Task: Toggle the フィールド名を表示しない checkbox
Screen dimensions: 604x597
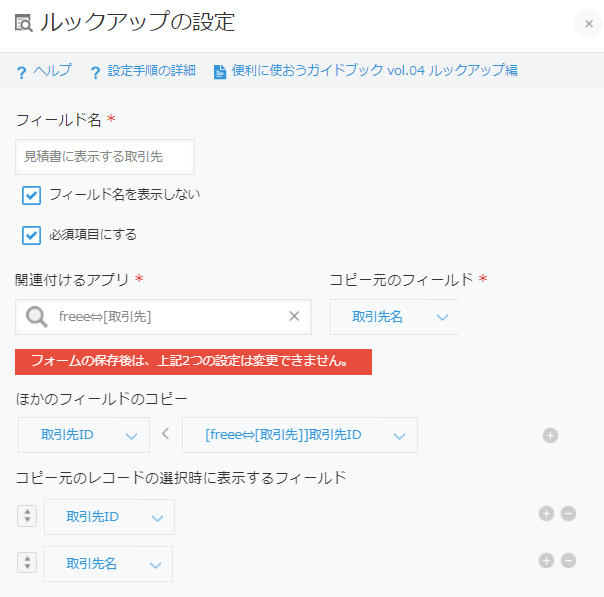Action: pos(31,195)
